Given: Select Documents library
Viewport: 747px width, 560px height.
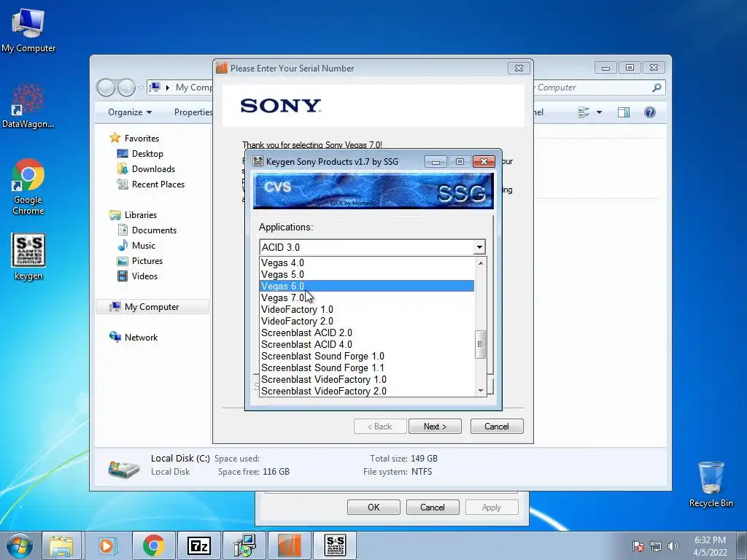Looking at the screenshot, I should 154,230.
